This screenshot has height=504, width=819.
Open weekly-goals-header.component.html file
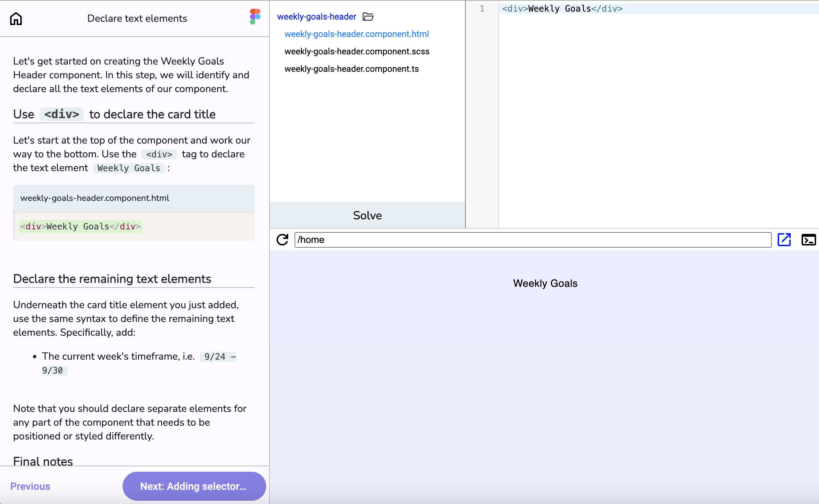[357, 34]
